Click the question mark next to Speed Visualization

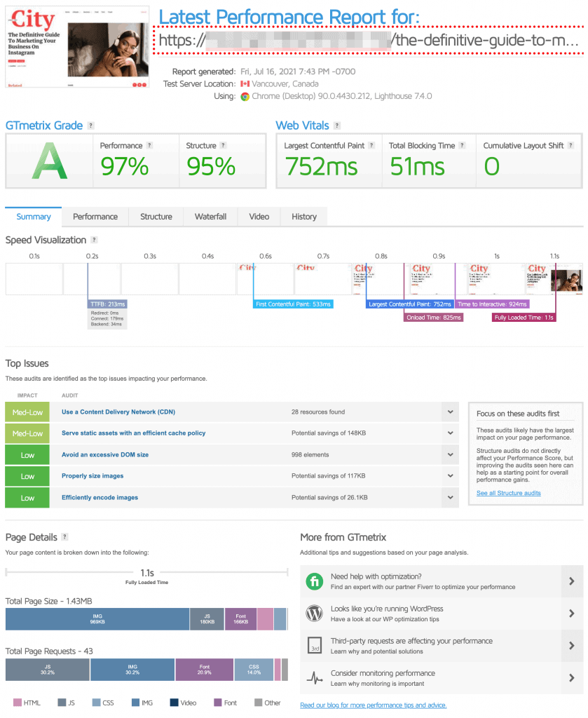(x=95, y=241)
